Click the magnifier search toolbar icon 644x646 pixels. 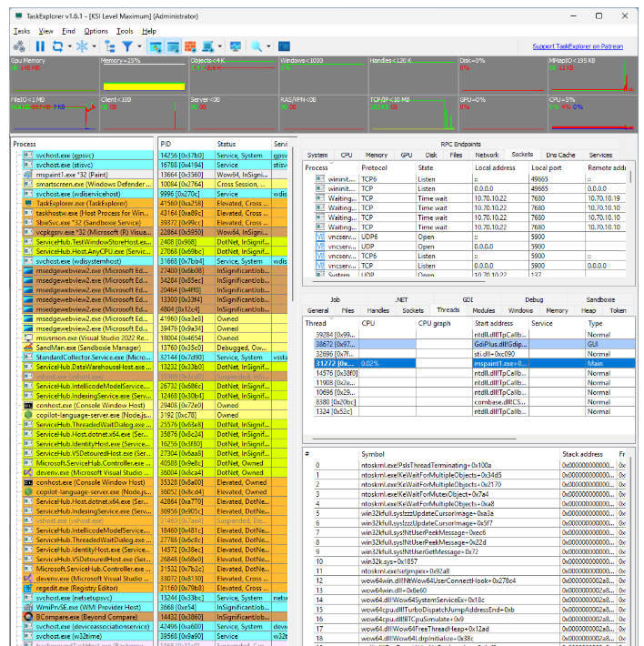click(257, 46)
